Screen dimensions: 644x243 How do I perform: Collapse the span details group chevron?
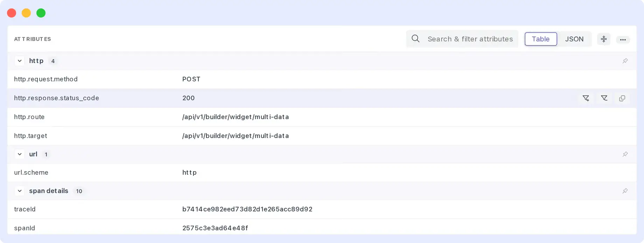click(x=20, y=191)
